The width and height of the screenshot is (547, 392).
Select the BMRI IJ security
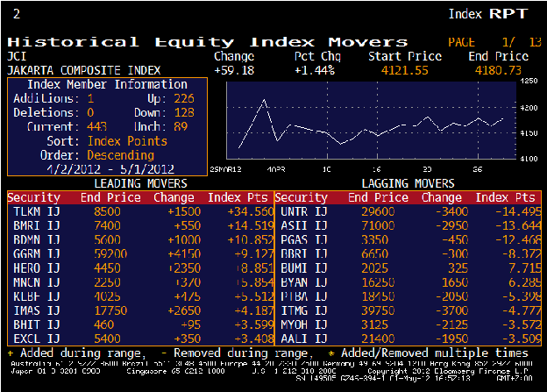(x=35, y=226)
